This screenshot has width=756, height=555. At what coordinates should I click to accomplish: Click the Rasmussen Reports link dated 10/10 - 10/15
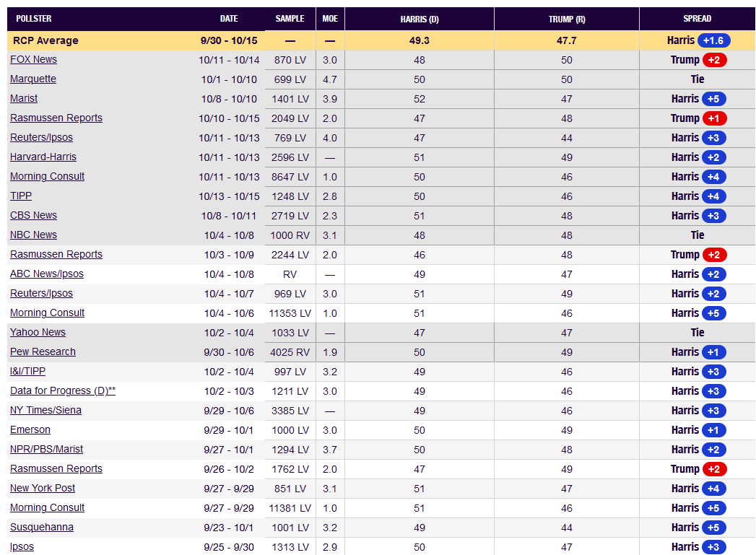(56, 118)
